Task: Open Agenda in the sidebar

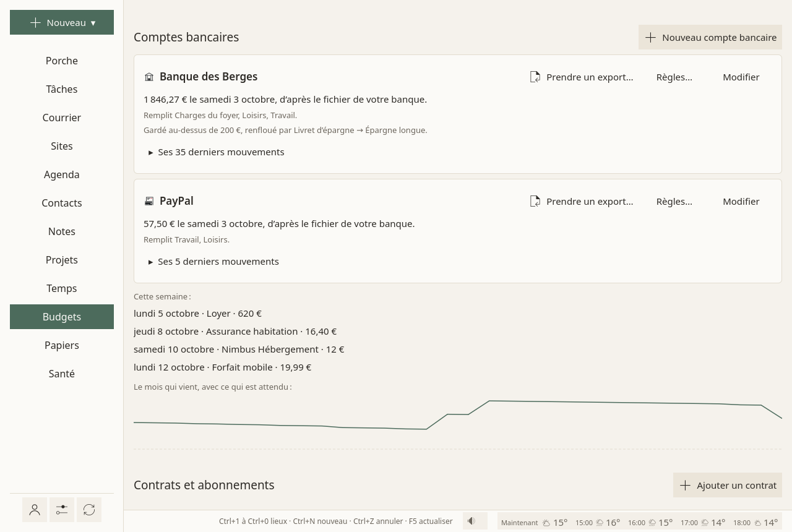Action: (62, 174)
